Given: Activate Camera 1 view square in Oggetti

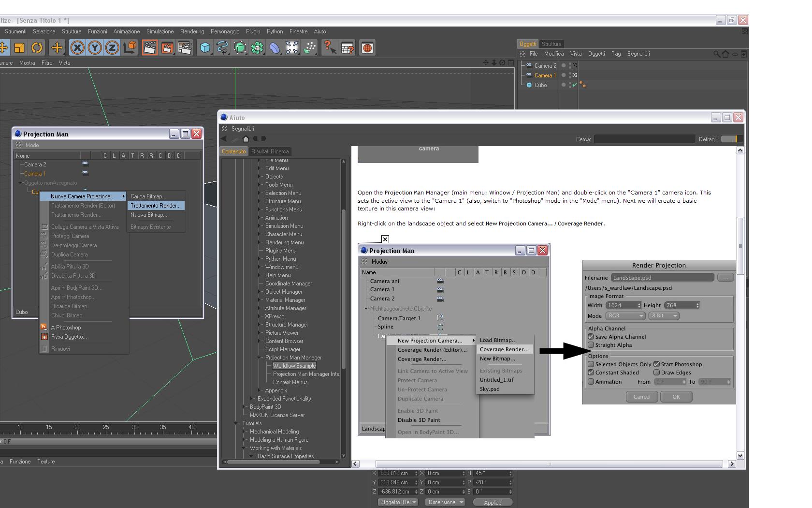Looking at the screenshot, I should coord(575,75).
